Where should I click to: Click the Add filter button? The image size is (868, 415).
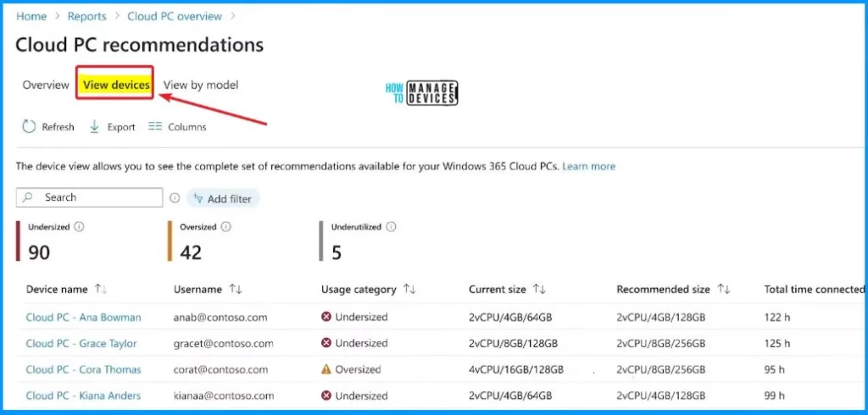[x=223, y=199]
